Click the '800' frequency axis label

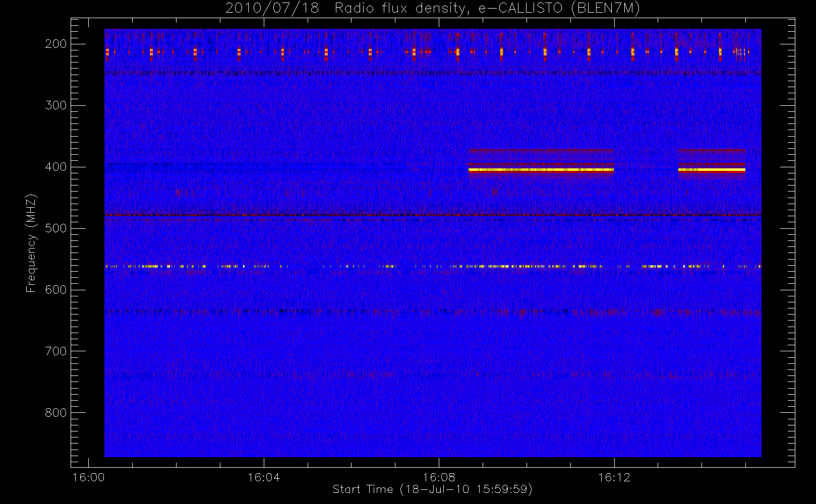point(55,413)
